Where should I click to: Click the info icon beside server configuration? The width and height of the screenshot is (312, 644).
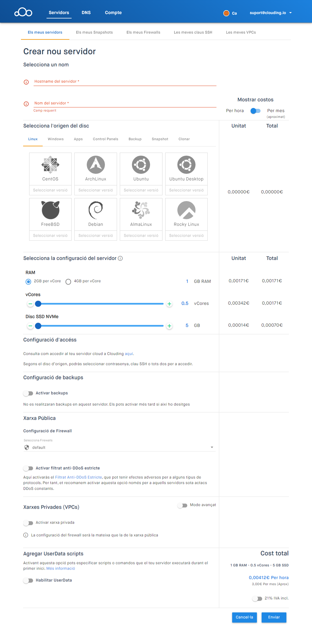point(120,258)
